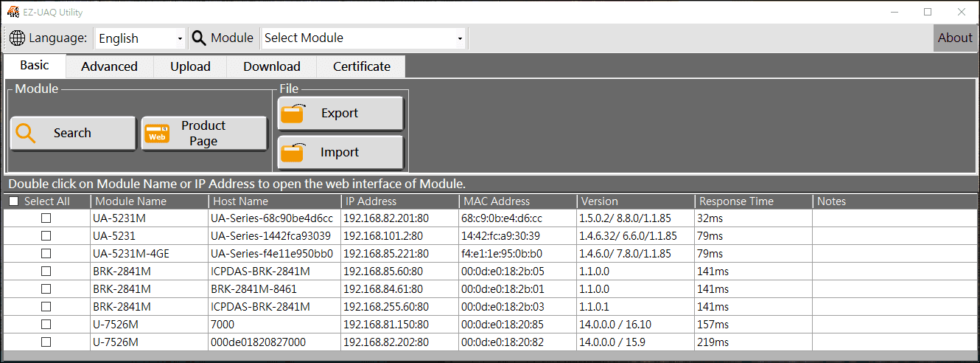Select the IP address 192.168.82.201:80 cell
Viewport: 980px width, 363px height.
pyautogui.click(x=386, y=218)
